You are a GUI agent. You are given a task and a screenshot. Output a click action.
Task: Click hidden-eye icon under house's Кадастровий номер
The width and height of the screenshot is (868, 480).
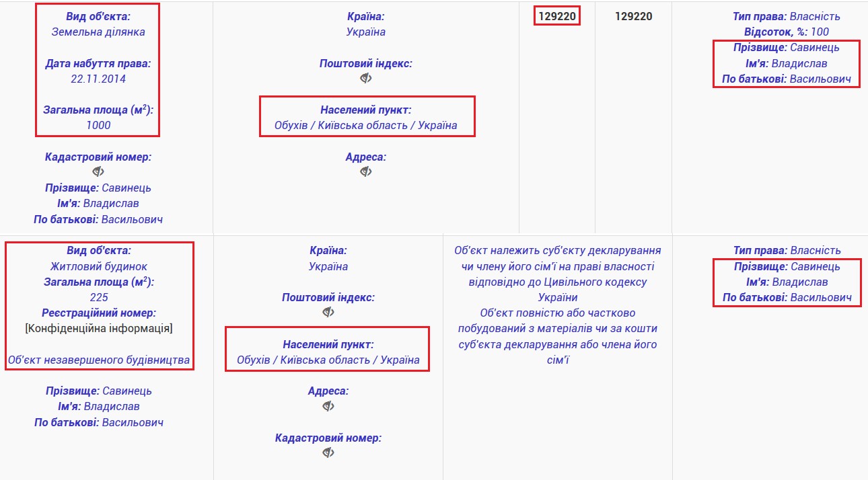point(328,452)
